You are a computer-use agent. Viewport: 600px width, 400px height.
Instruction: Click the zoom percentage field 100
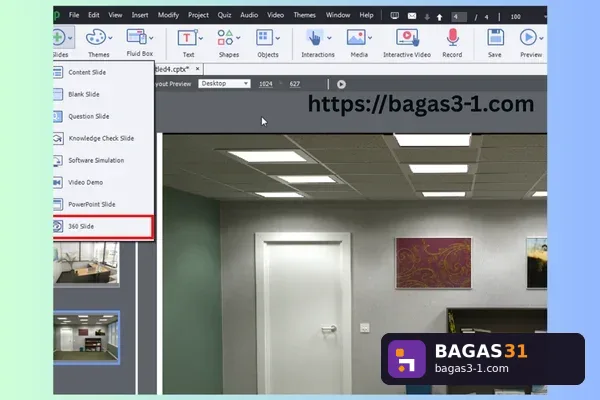[x=516, y=17]
